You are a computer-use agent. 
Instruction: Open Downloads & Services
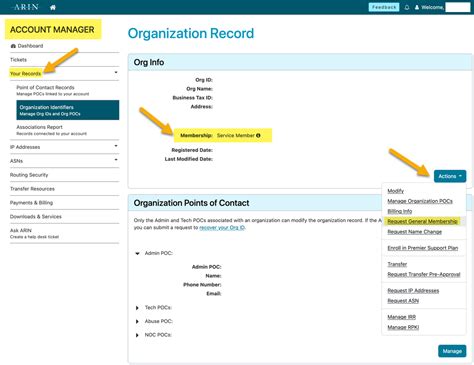[x=36, y=217]
